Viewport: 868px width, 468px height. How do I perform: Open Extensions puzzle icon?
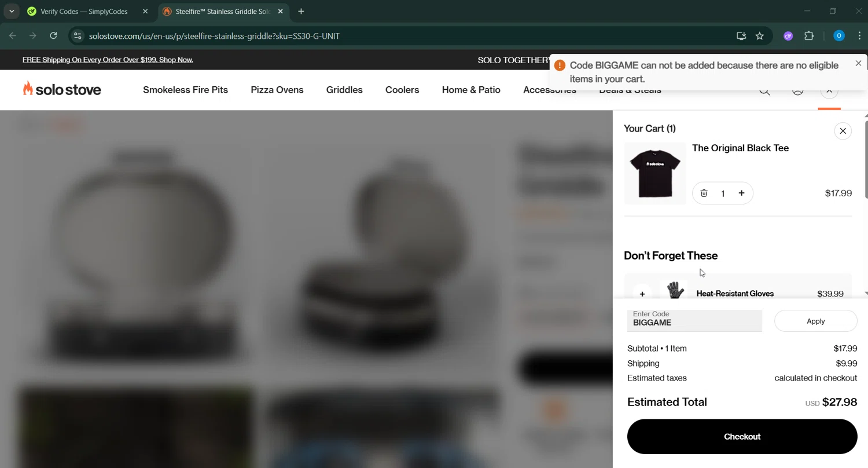(809, 36)
